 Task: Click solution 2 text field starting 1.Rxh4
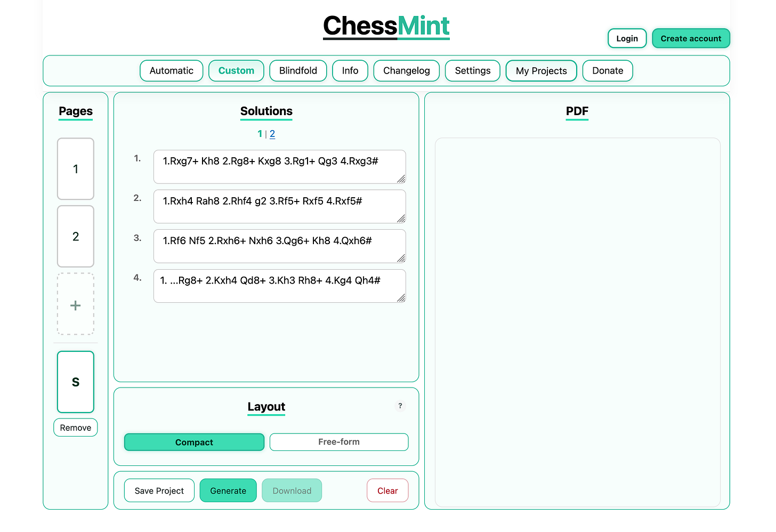(x=280, y=206)
